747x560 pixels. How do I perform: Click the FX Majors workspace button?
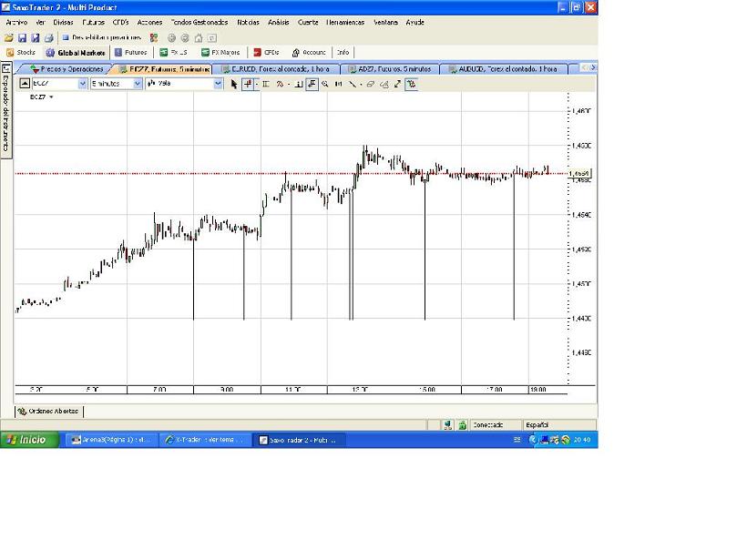point(220,53)
